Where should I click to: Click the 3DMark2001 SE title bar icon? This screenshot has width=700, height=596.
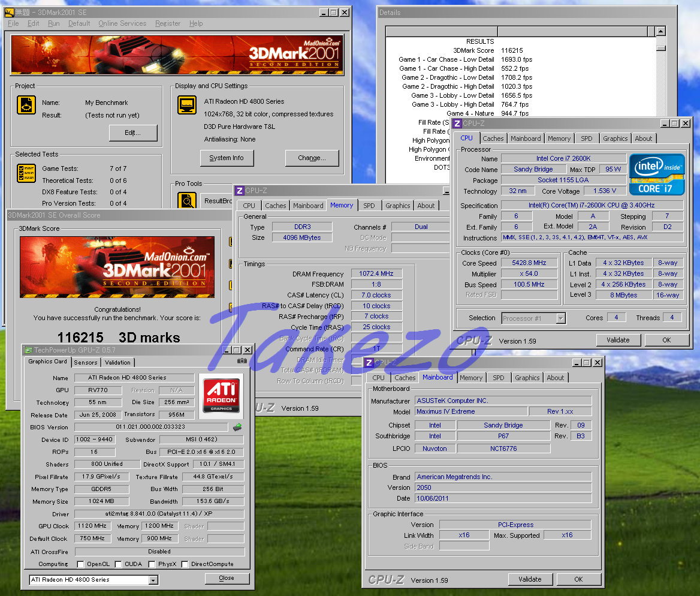(x=10, y=13)
